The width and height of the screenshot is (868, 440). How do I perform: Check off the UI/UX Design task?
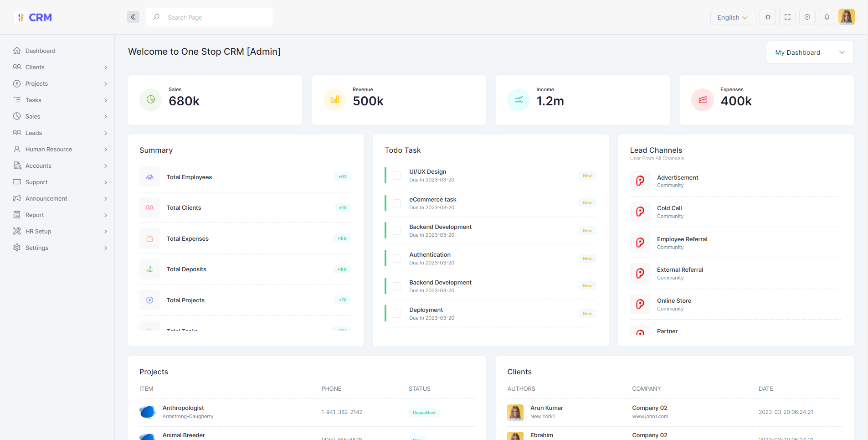click(396, 175)
